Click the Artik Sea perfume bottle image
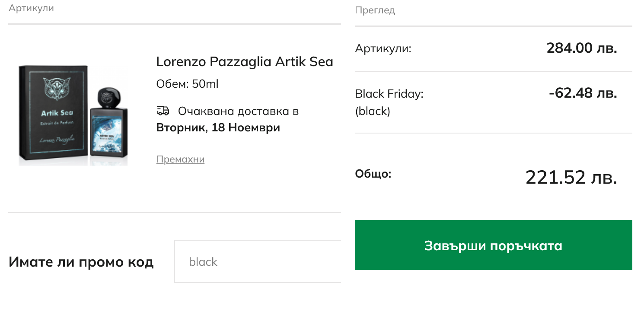Viewport: 644px width, 312px height. click(108, 125)
